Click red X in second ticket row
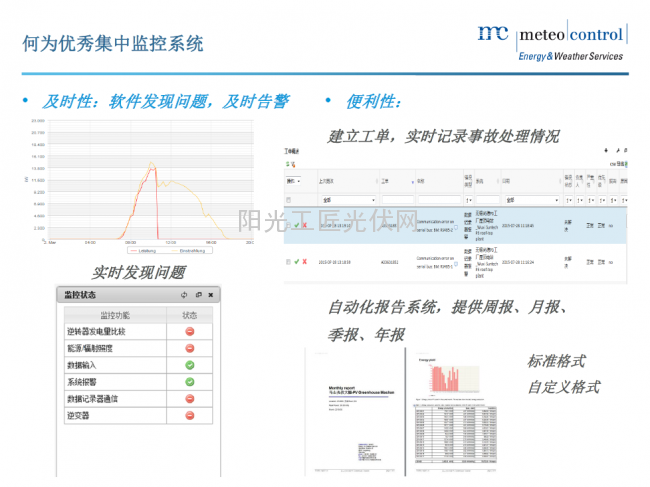This screenshot has width=650, height=487. click(305, 262)
